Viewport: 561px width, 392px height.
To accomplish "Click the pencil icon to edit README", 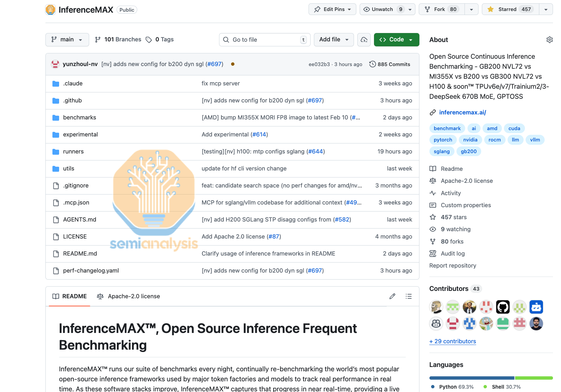I will pyautogui.click(x=392, y=296).
